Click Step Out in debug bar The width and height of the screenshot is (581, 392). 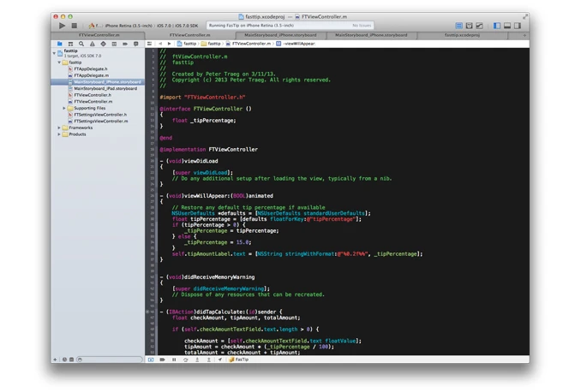208,359
